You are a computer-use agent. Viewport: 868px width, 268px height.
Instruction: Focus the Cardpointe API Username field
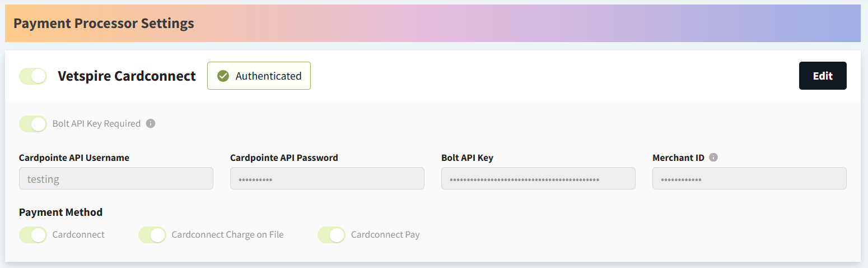pos(116,178)
